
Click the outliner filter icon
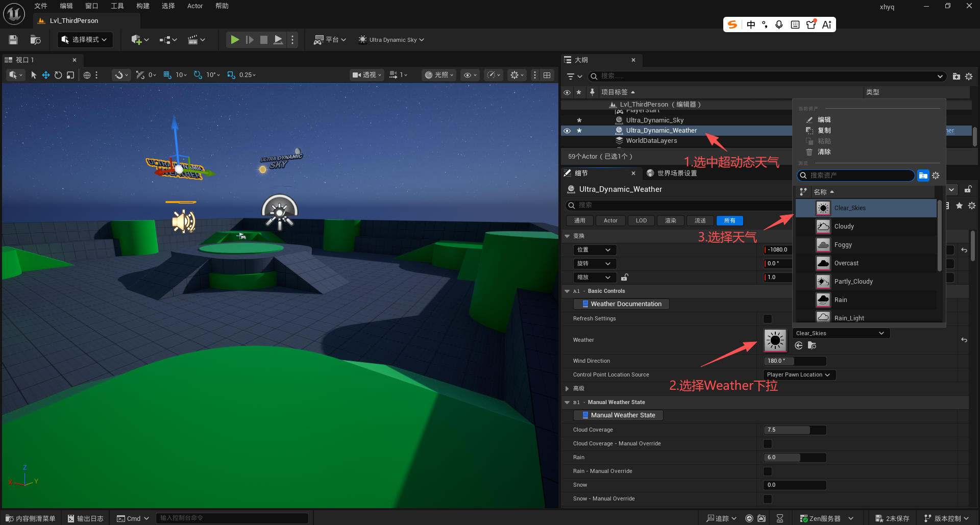pos(574,77)
